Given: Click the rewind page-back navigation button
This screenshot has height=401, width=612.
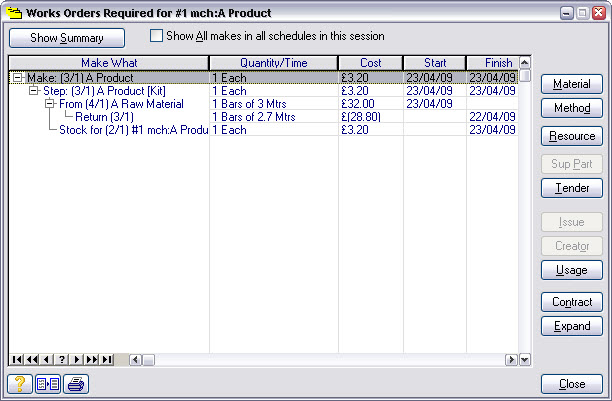Looking at the screenshot, I should click(x=32, y=359).
